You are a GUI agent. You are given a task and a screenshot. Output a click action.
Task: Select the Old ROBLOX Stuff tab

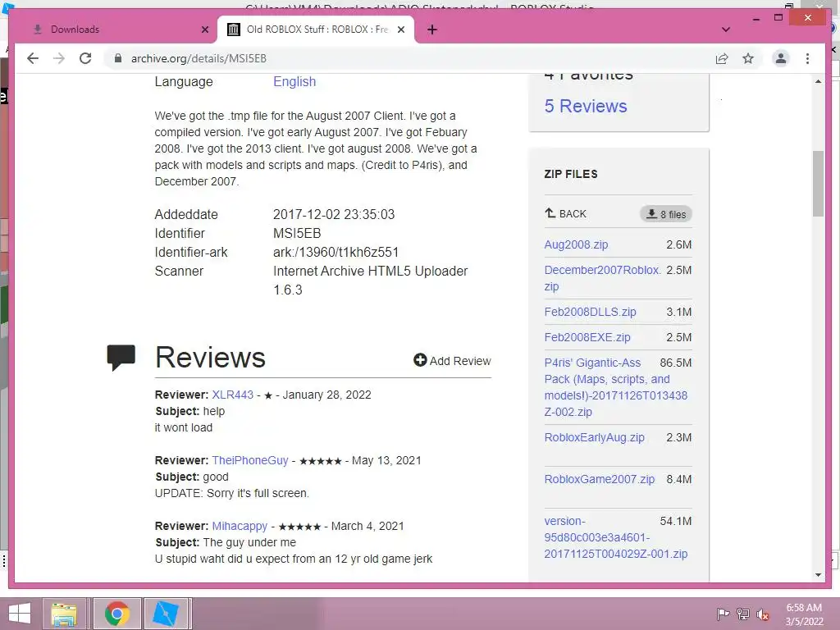316,30
